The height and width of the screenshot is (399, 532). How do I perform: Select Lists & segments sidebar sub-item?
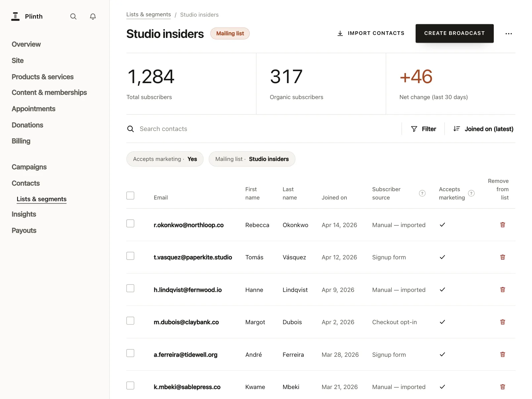coord(42,199)
